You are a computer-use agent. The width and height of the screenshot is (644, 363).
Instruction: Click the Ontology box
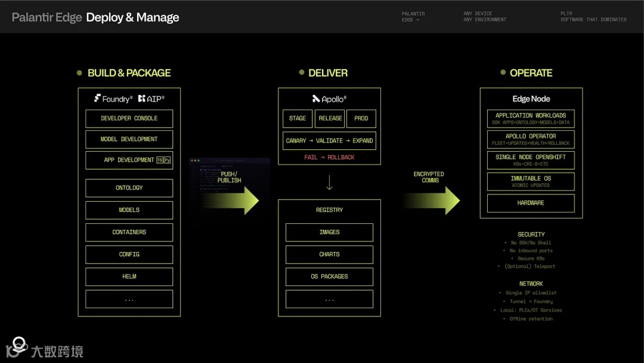(129, 188)
